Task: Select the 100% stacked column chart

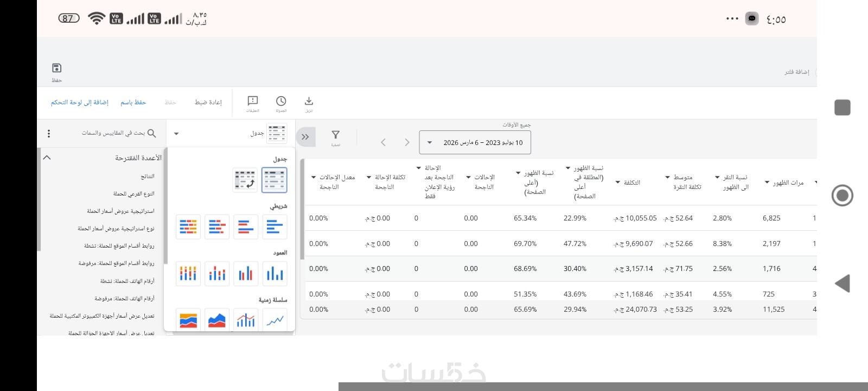Action: tap(188, 273)
